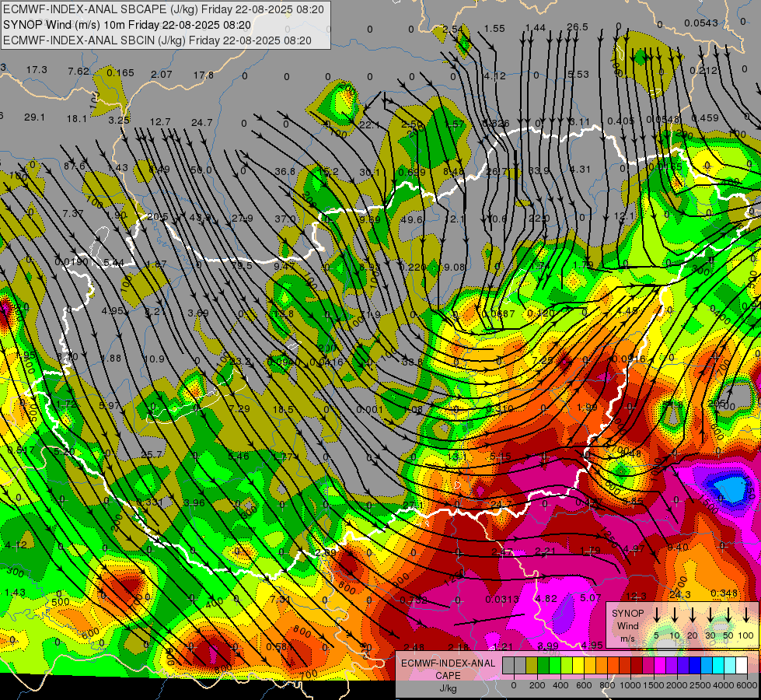
Task: Pick the dark red CAPE legend swatch
Action: tap(637, 666)
